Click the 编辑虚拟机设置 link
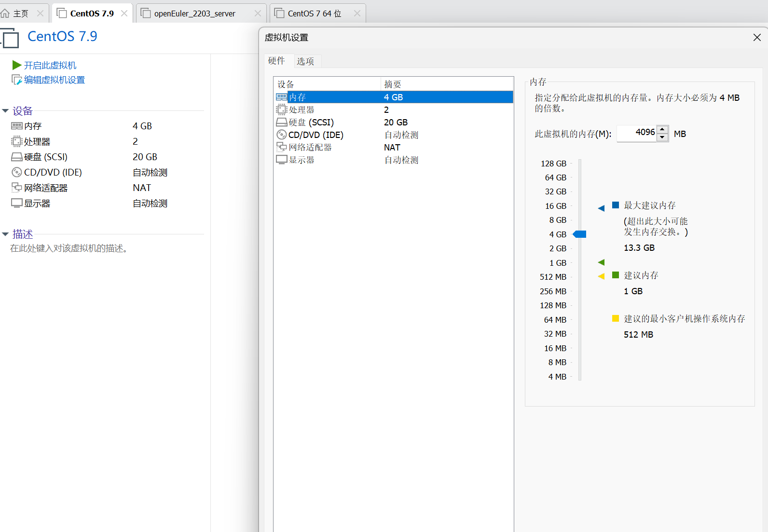The image size is (768, 532). [55, 80]
